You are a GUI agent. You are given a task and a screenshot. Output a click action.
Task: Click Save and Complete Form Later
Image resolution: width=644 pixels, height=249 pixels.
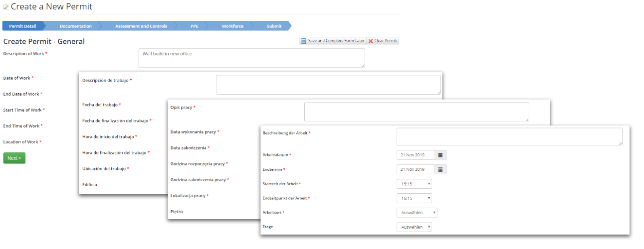point(333,41)
